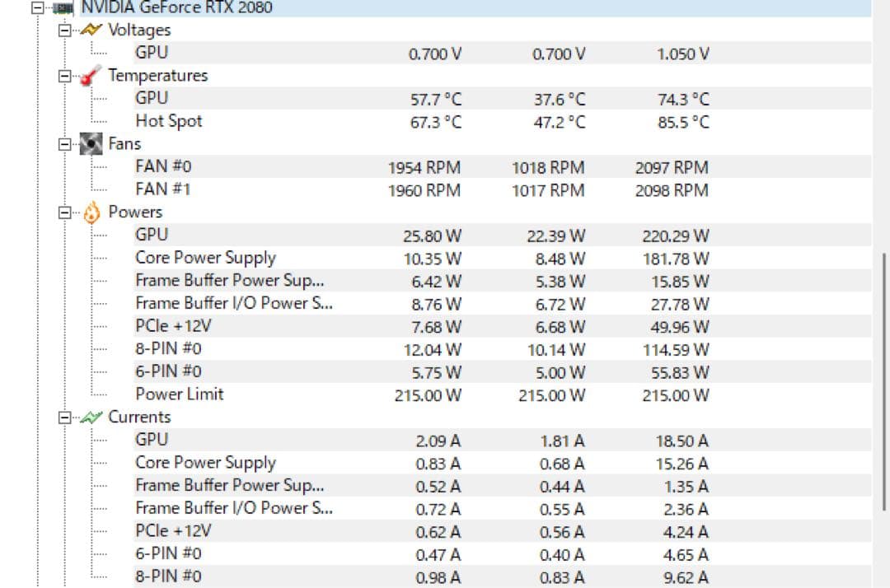This screenshot has width=890, height=588.
Task: Click the 67.3 °C Hot Spot value
Action: click(436, 122)
